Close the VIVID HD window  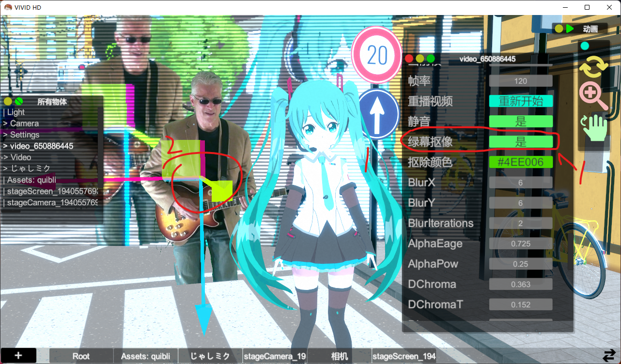coord(609,7)
